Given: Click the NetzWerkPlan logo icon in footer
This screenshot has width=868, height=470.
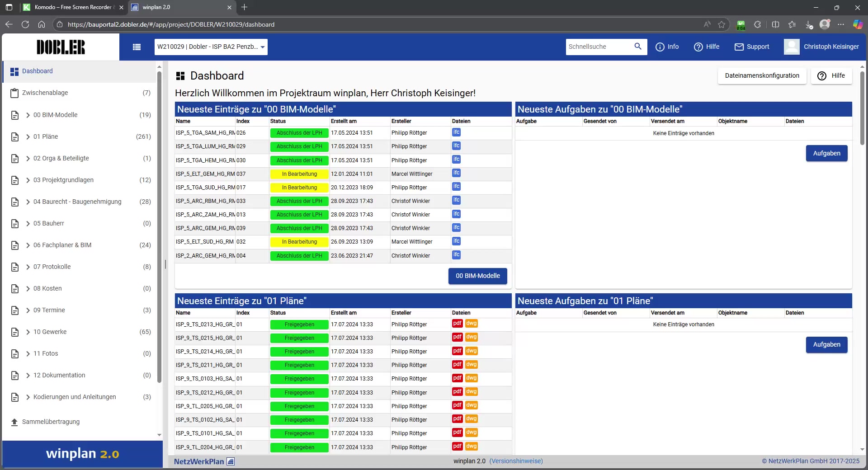Looking at the screenshot, I should point(231,461).
